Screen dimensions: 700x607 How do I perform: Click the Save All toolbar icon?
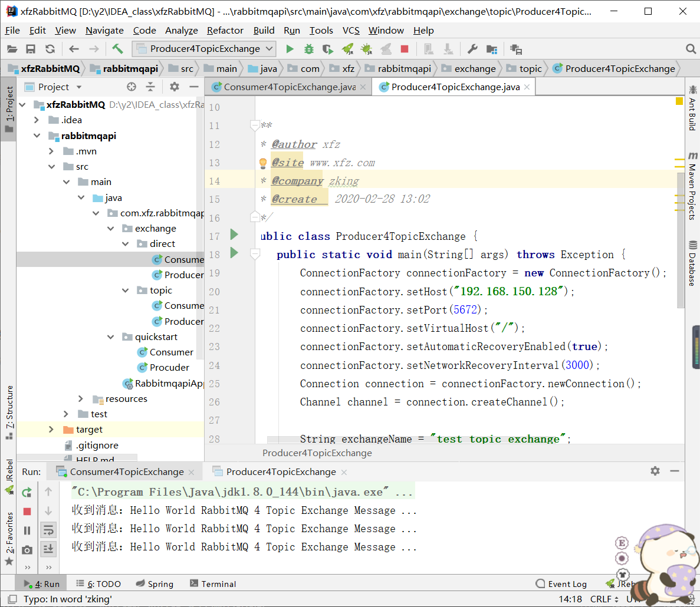[x=30, y=49]
